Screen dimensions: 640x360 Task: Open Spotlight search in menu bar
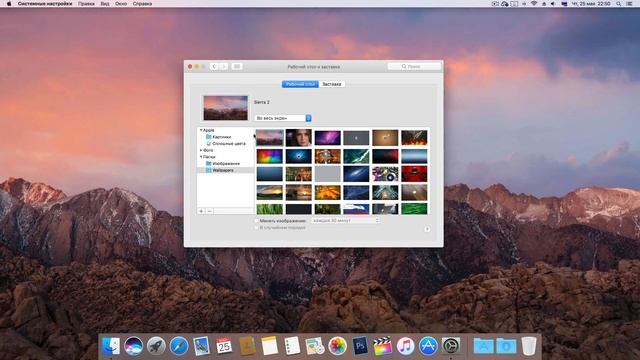click(x=619, y=4)
